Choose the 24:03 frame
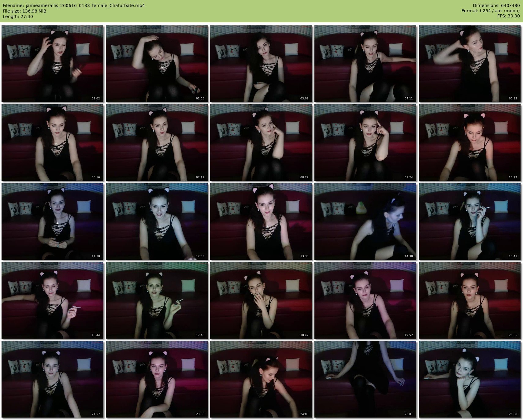The width and height of the screenshot is (523, 420). (x=261, y=379)
